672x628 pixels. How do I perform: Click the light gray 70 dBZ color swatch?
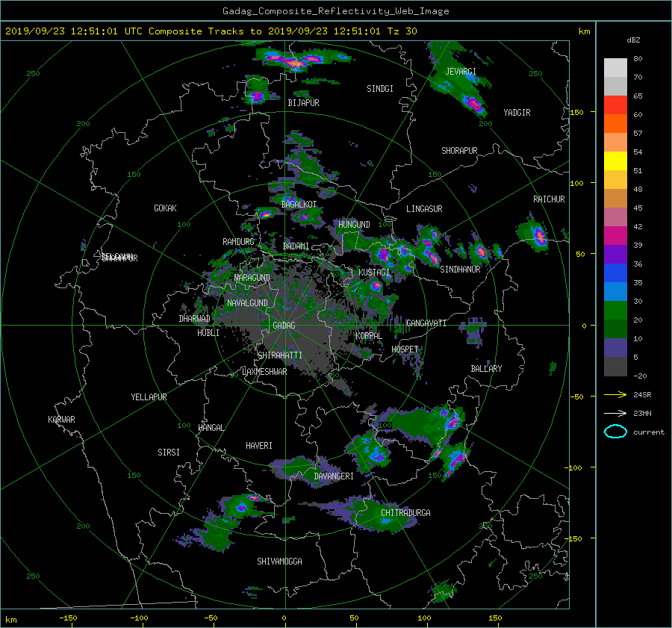click(x=615, y=68)
